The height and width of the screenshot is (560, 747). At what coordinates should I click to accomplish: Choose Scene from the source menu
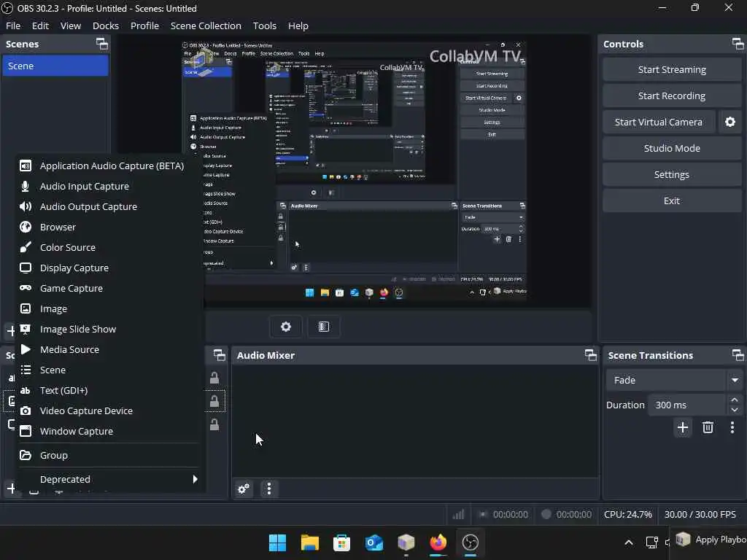[108, 370]
